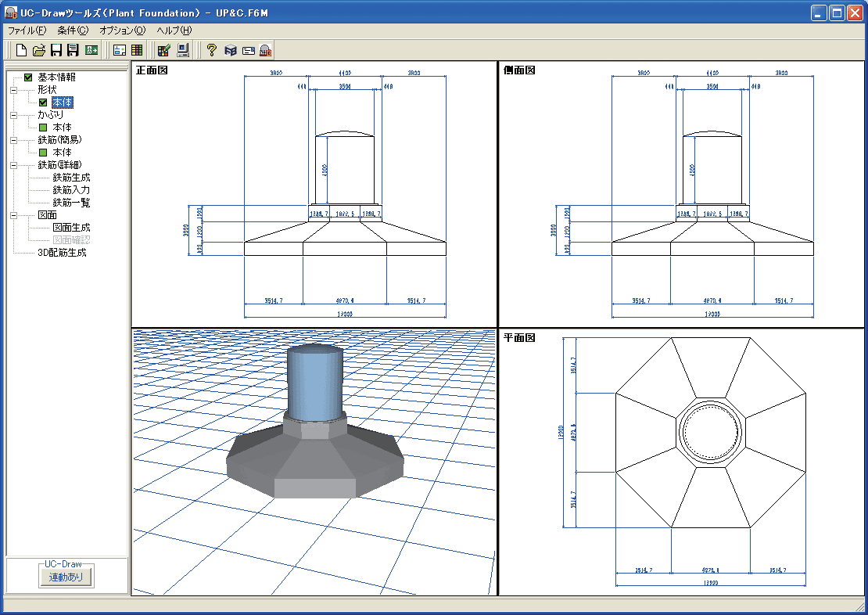Open a file with the folder icon
This screenshot has width=868, height=615.
(x=39, y=51)
